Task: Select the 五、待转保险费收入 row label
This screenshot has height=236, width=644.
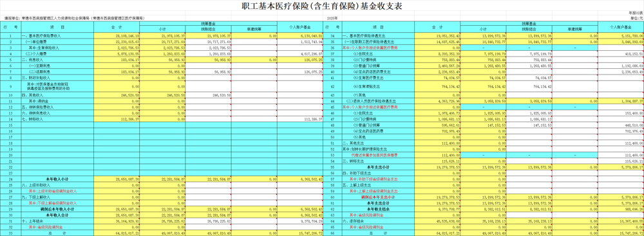Action: coord(37,107)
